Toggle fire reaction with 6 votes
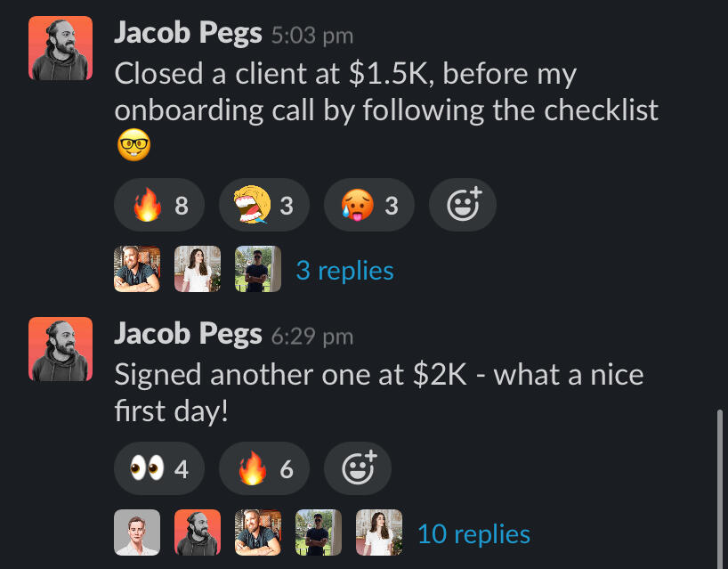This screenshot has height=569, width=728. coord(263,468)
